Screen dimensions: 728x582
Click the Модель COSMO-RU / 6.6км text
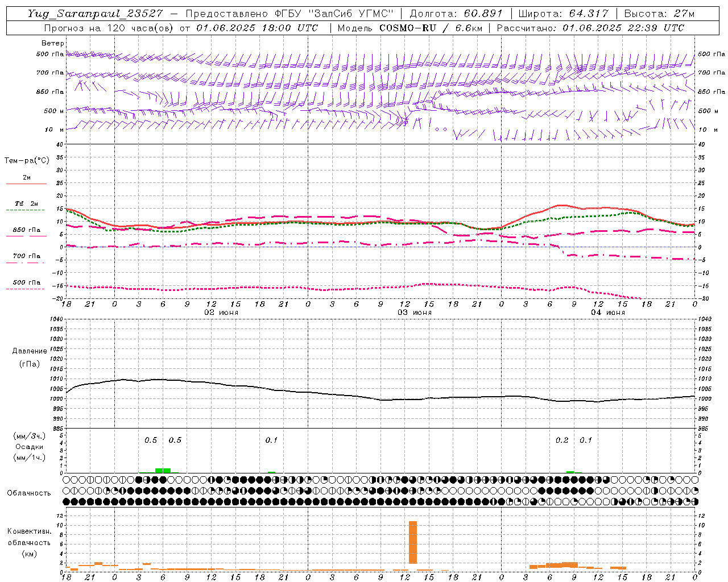[x=409, y=28]
